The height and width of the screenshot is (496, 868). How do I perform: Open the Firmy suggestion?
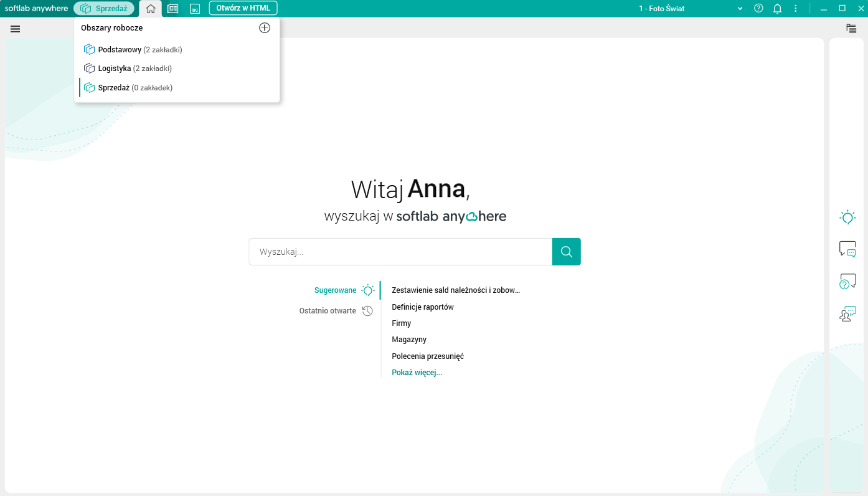coord(402,323)
